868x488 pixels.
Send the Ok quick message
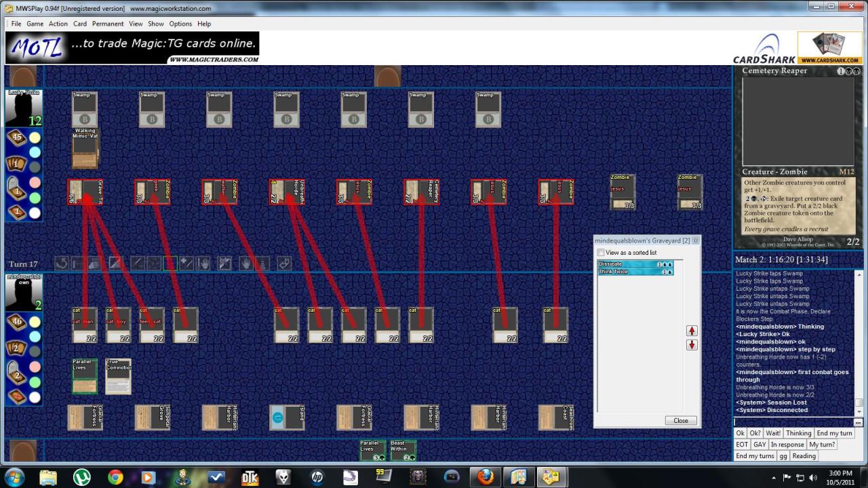click(741, 433)
